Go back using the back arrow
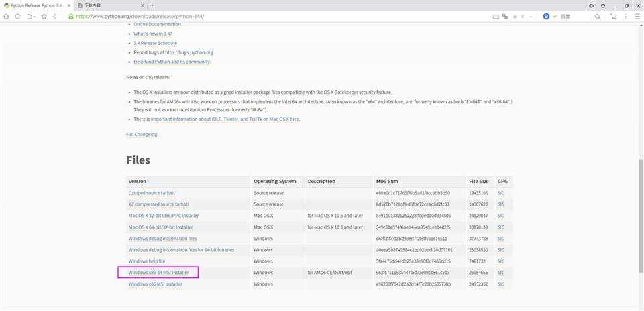This screenshot has height=311, width=644. (x=54, y=17)
